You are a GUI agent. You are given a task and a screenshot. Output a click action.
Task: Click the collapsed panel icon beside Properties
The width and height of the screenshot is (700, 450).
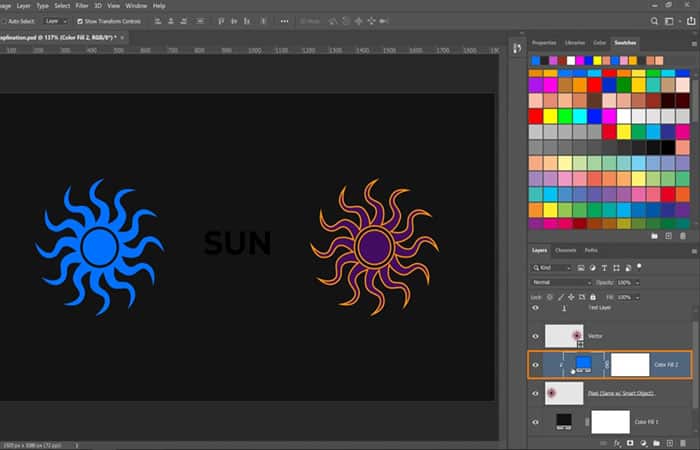click(517, 47)
